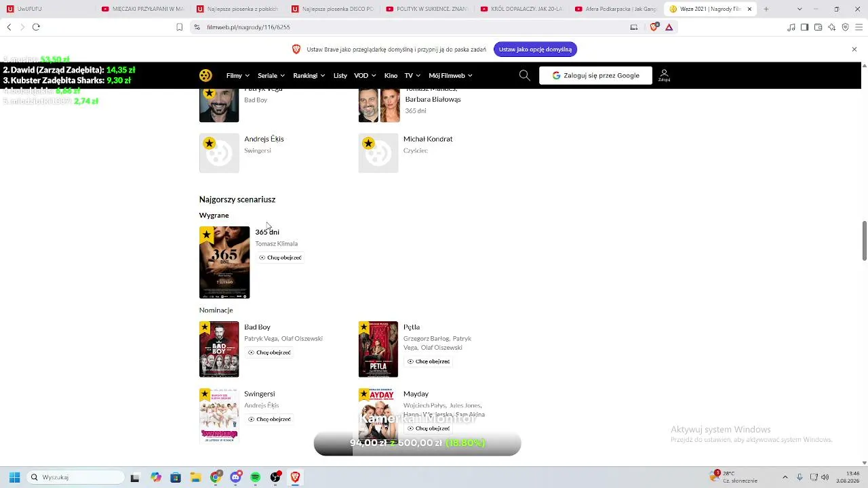Expand the Mój Filmweb dropdown
This screenshot has height=488, width=868.
pyautogui.click(x=450, y=75)
